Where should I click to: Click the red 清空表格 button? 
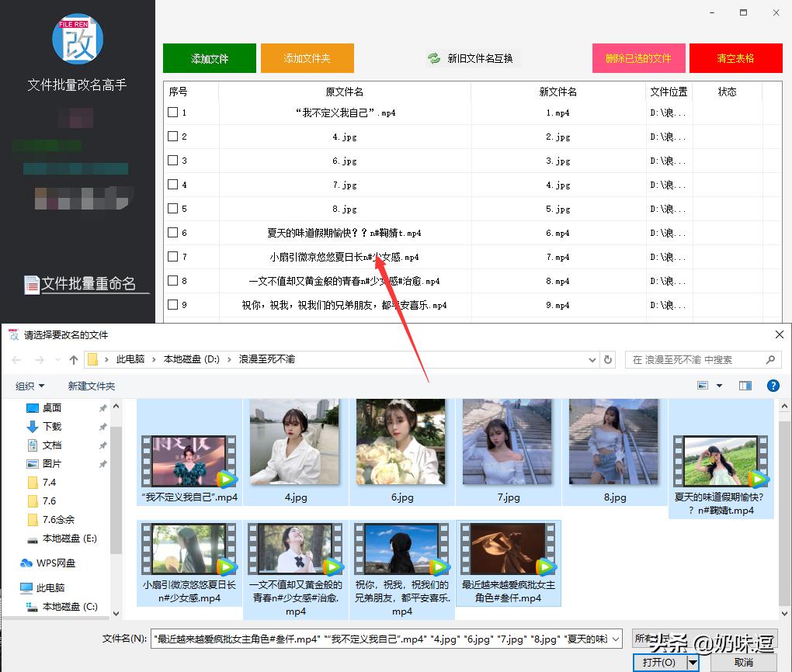735,57
